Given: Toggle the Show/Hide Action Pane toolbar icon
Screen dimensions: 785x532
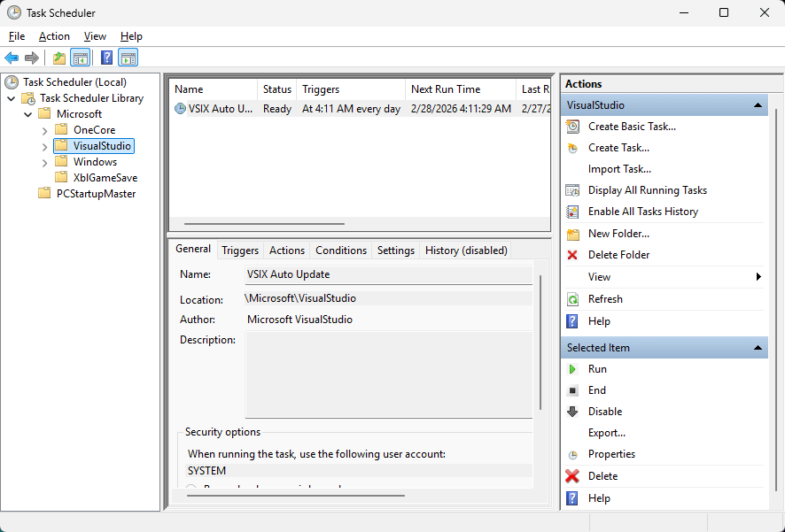Looking at the screenshot, I should (128, 58).
